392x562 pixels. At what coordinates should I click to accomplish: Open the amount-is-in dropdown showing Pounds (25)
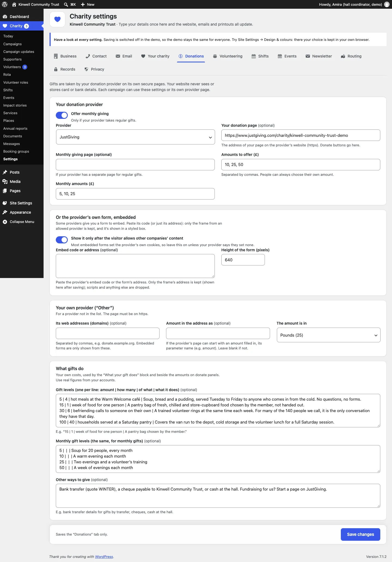[x=329, y=335]
